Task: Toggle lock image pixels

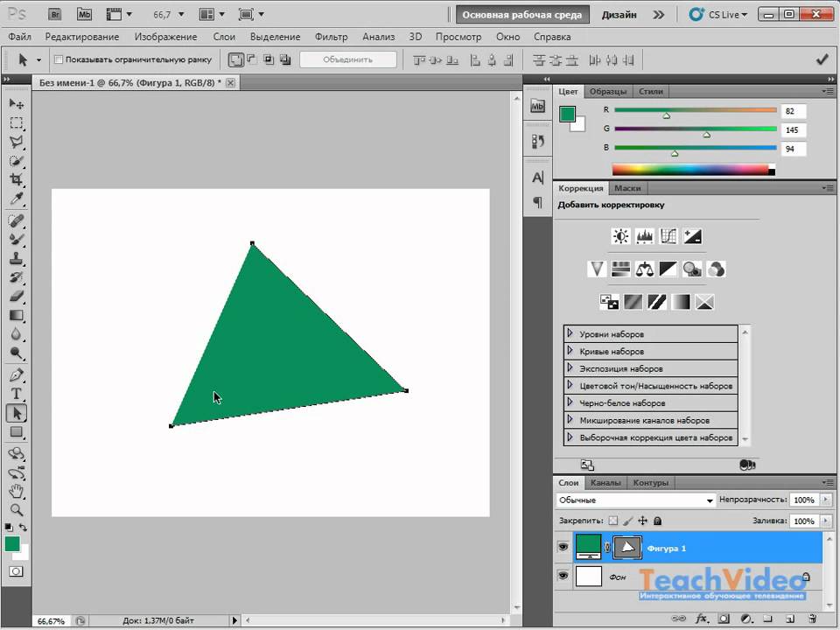Action: (628, 520)
